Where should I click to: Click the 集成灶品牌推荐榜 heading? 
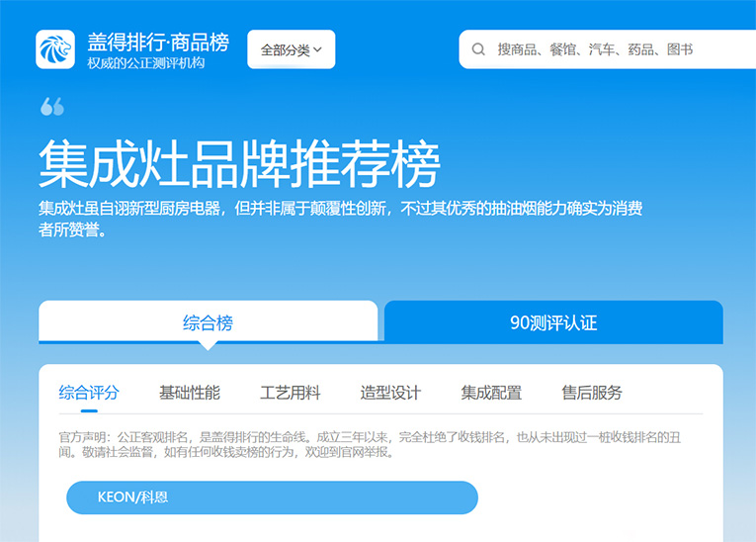[239, 163]
